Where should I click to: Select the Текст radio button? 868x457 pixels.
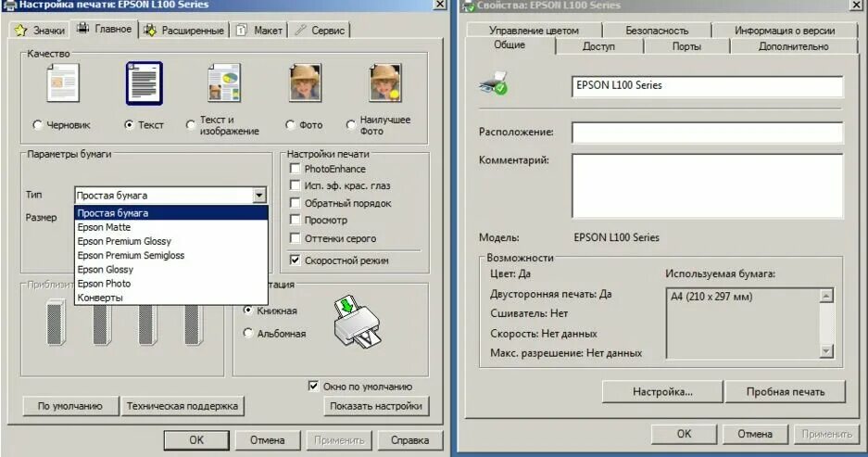(x=129, y=124)
